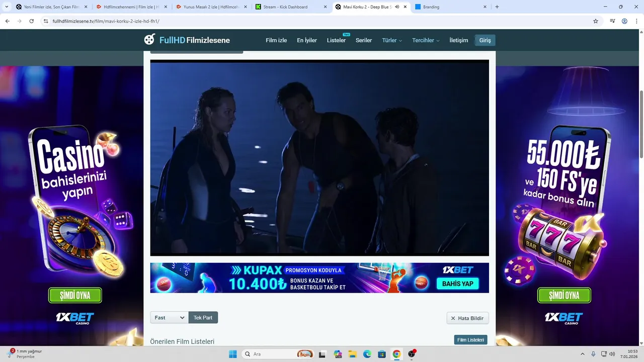
Task: Open the Chrome profile icon
Action: click(x=624, y=21)
